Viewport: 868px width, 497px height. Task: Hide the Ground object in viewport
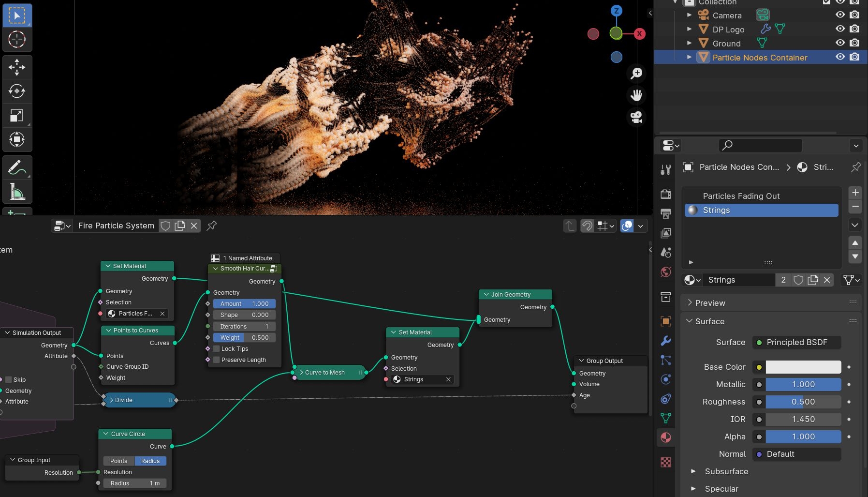tap(840, 43)
